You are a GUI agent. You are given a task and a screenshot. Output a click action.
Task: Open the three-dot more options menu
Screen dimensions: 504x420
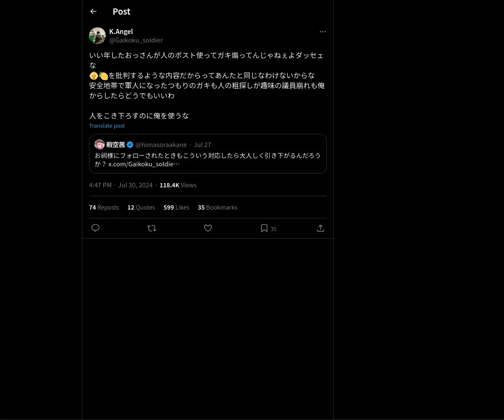point(323,31)
